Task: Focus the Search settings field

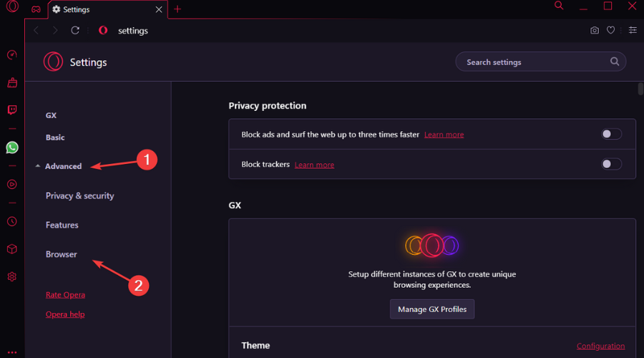Action: coord(540,62)
